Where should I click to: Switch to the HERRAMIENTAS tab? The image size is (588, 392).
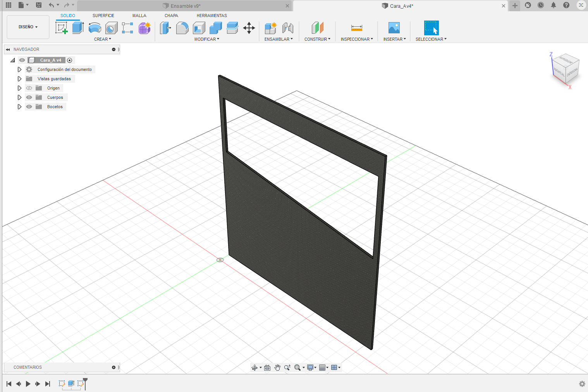point(212,16)
